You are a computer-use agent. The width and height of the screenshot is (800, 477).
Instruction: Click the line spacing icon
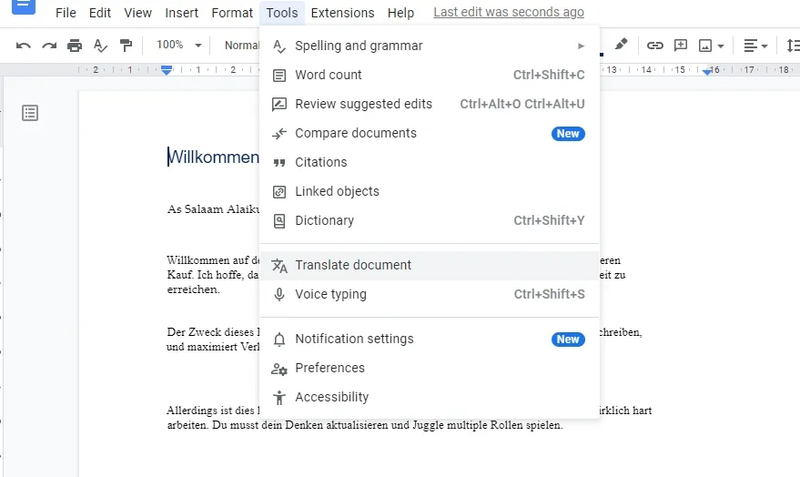(793, 45)
